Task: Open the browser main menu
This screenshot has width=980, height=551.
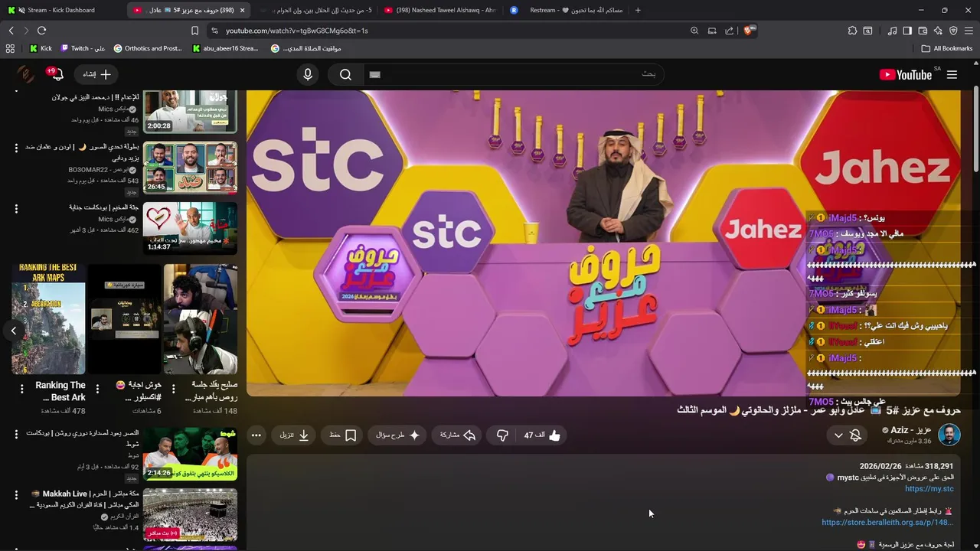Action: point(969,31)
